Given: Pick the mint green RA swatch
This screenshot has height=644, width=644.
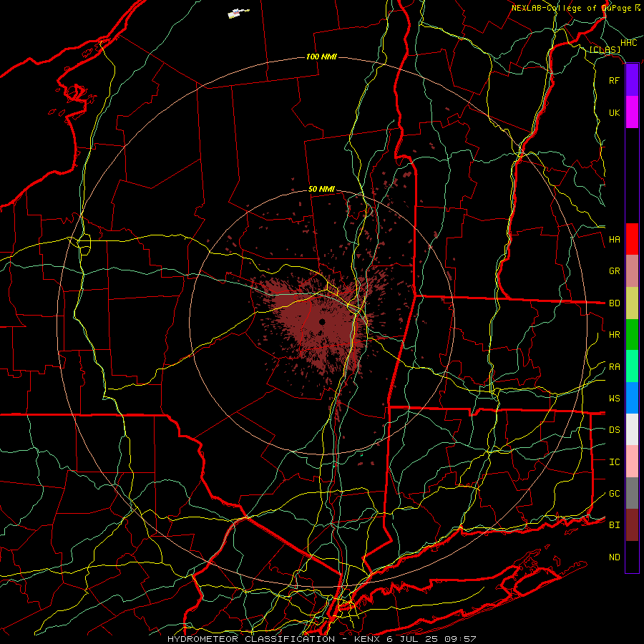Looking at the screenshot, I should [x=632, y=366].
